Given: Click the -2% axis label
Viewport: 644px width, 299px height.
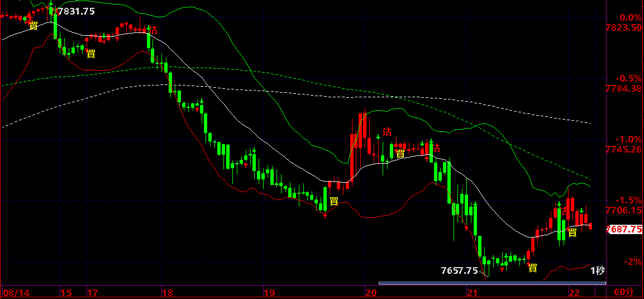Looking at the screenshot, I should tap(632, 261).
